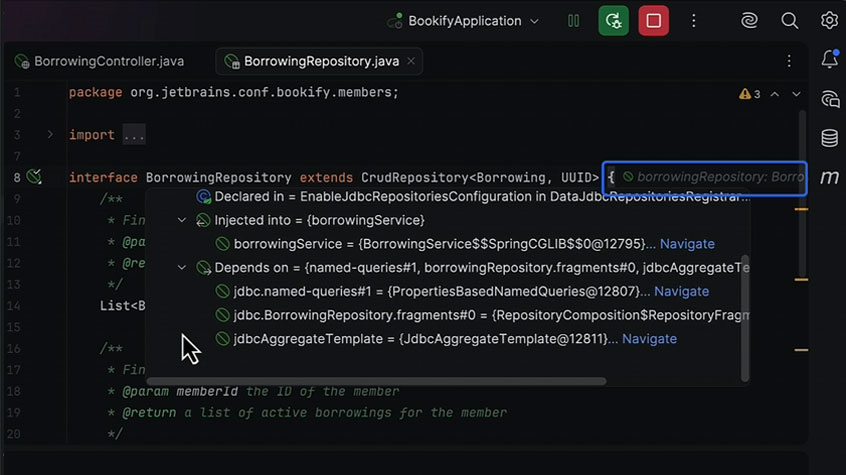This screenshot has height=475, width=846.
Task: Go to previous highlighted problem arrow
Action: 775,94
